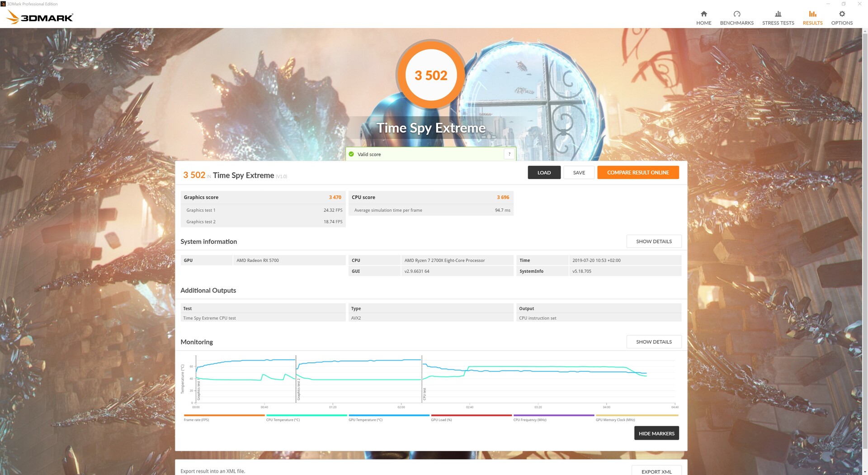The height and width of the screenshot is (475, 868).
Task: Click the green Valid score checkmark icon
Action: 351,154
